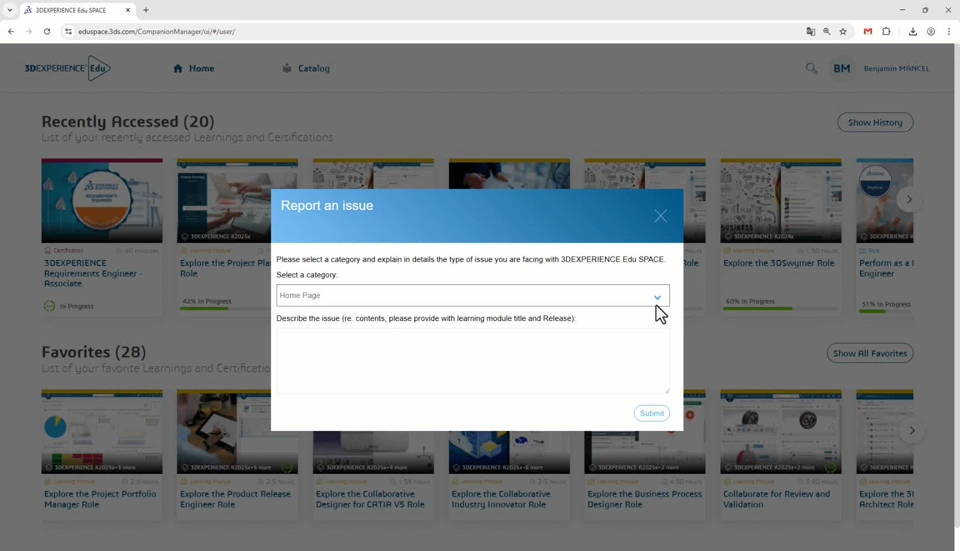960x551 pixels.
Task: Open the Home Page category dropdown
Action: pyautogui.click(x=473, y=295)
